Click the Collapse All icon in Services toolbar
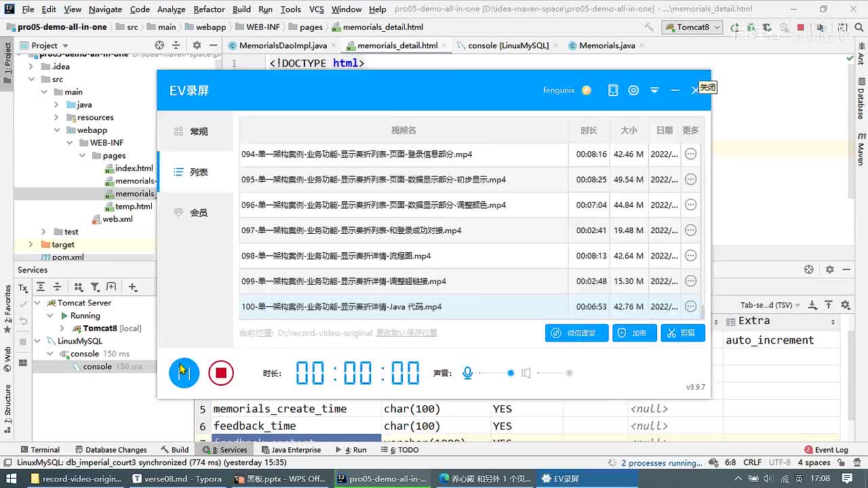868x488 pixels. tap(57, 287)
